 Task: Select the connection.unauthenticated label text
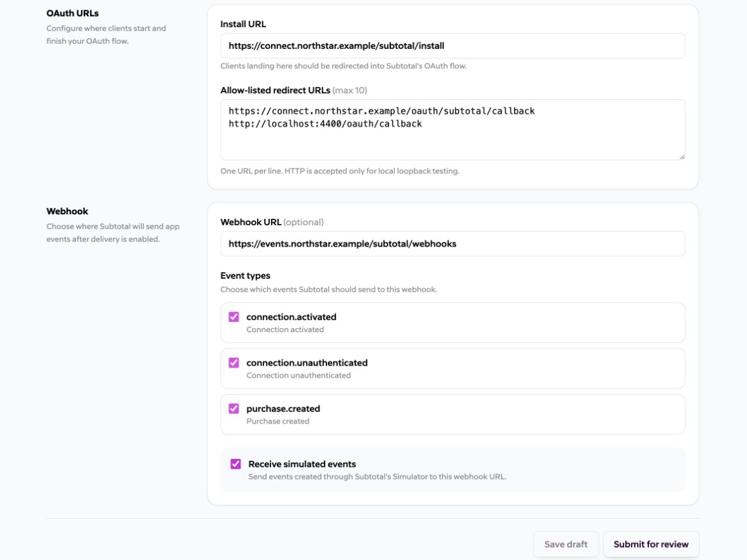click(x=307, y=363)
